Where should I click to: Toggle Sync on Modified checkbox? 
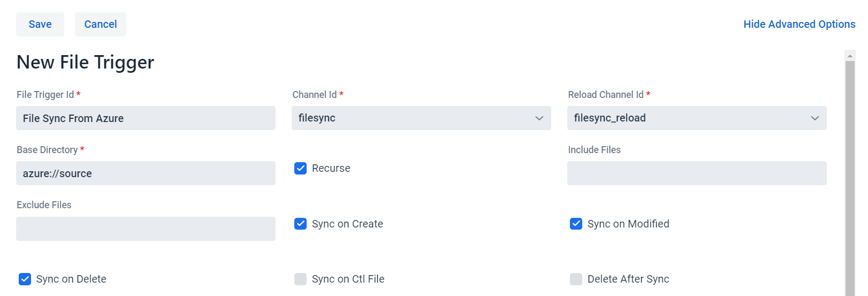pyautogui.click(x=576, y=224)
